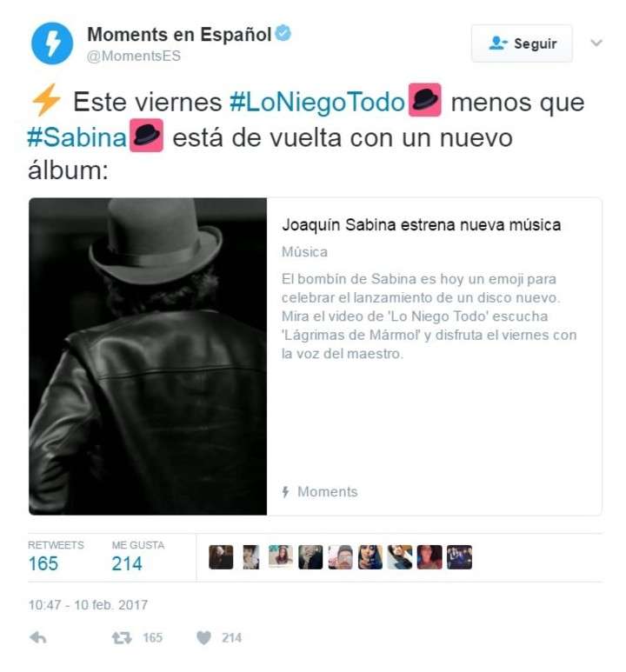The image size is (626, 672).
Task: Click the bearded man liker avatar
Action: (x=341, y=557)
